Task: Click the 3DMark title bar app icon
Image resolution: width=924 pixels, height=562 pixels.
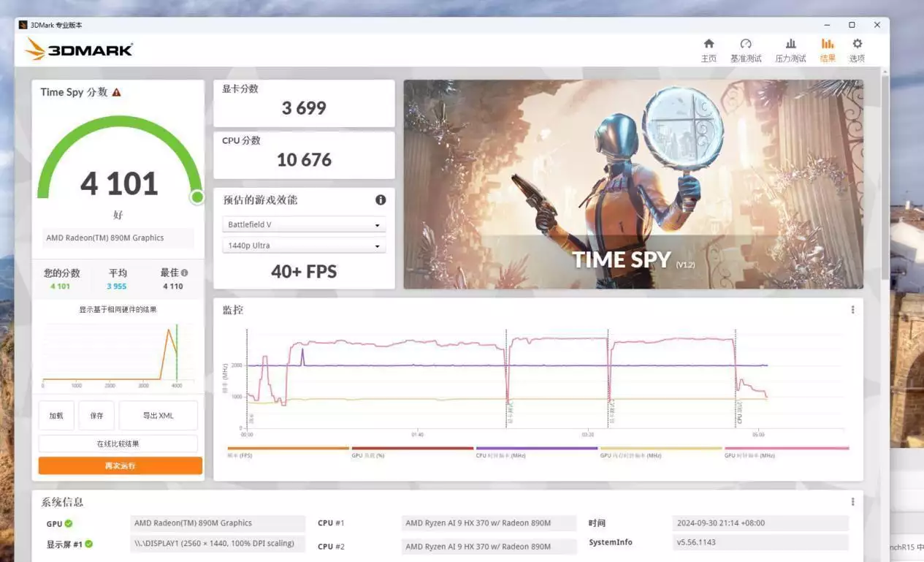Action: coord(23,25)
